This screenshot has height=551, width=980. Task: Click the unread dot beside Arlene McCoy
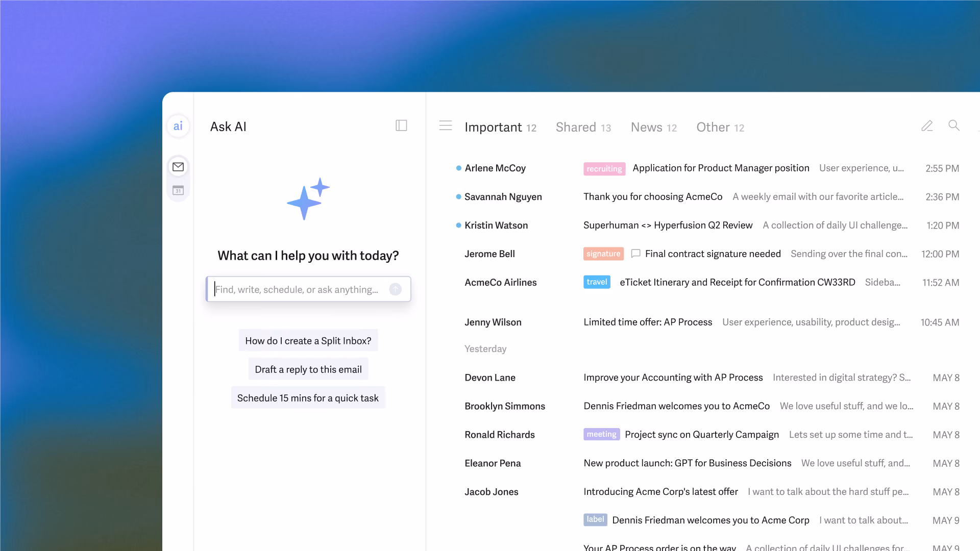point(458,168)
